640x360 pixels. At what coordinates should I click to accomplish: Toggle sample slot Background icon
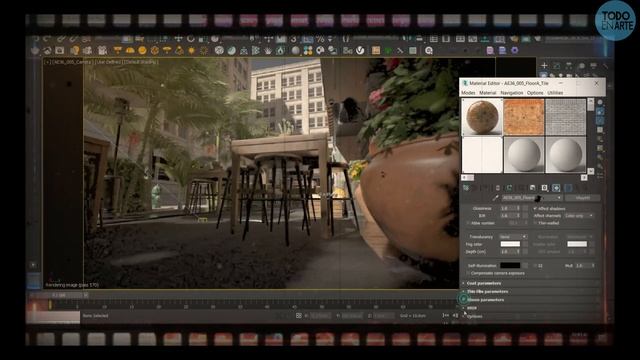click(x=600, y=121)
